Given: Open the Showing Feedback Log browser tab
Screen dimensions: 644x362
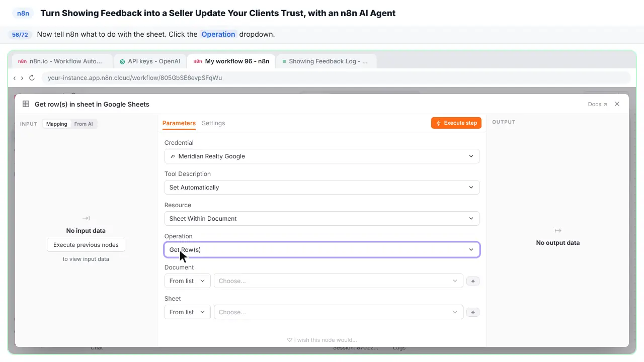Looking at the screenshot, I should (326, 61).
